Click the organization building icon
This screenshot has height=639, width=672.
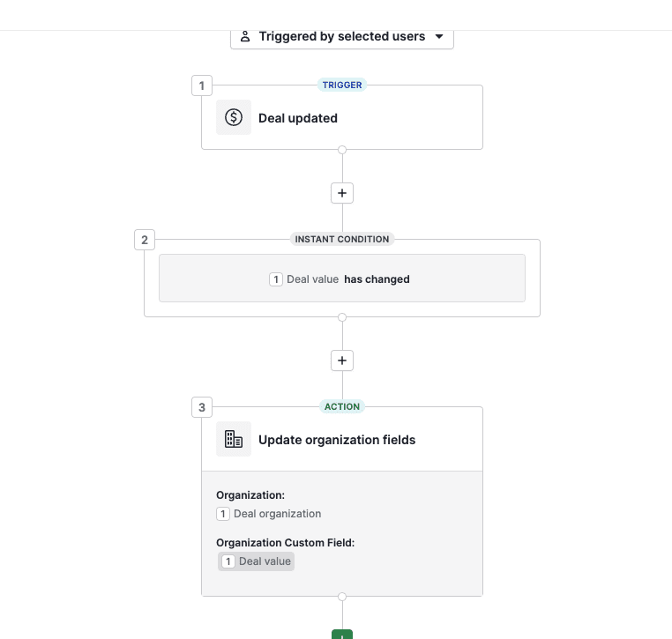(234, 439)
